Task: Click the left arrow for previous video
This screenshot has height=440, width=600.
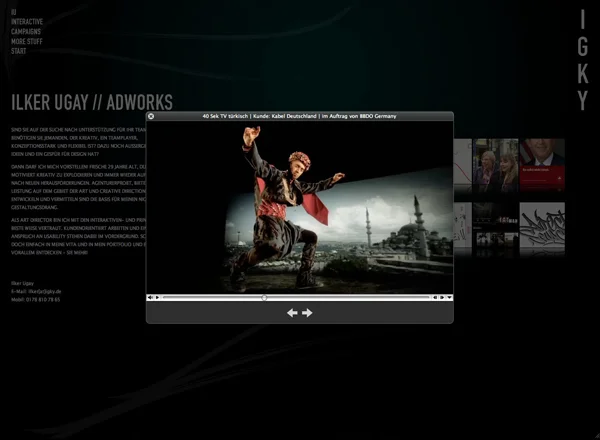Action: point(292,313)
